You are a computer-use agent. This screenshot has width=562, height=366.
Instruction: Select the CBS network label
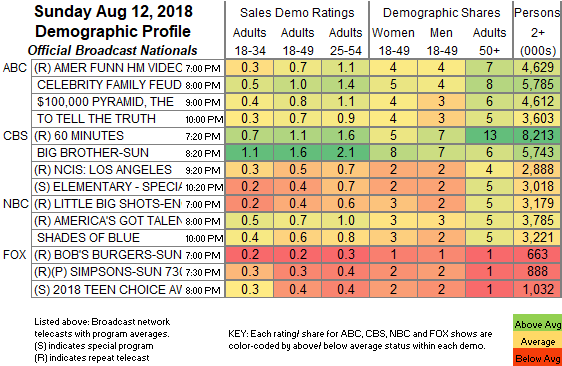pyautogui.click(x=15, y=136)
